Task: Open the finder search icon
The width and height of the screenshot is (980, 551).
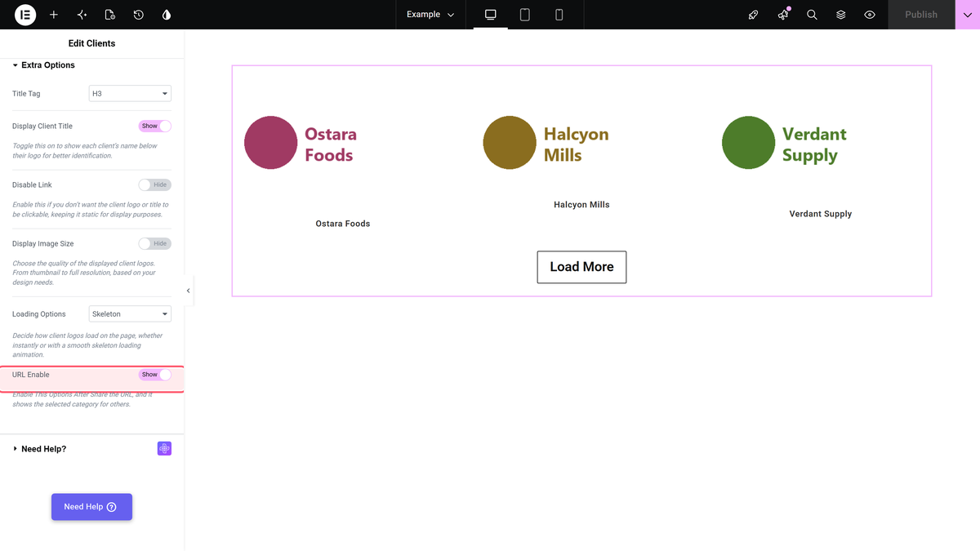Action: click(x=812, y=15)
